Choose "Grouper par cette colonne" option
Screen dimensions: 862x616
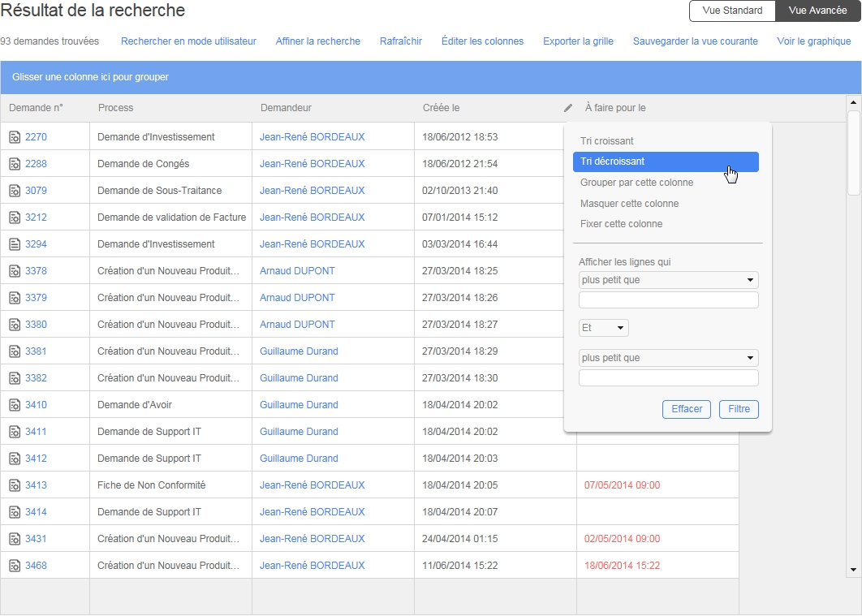[636, 183]
